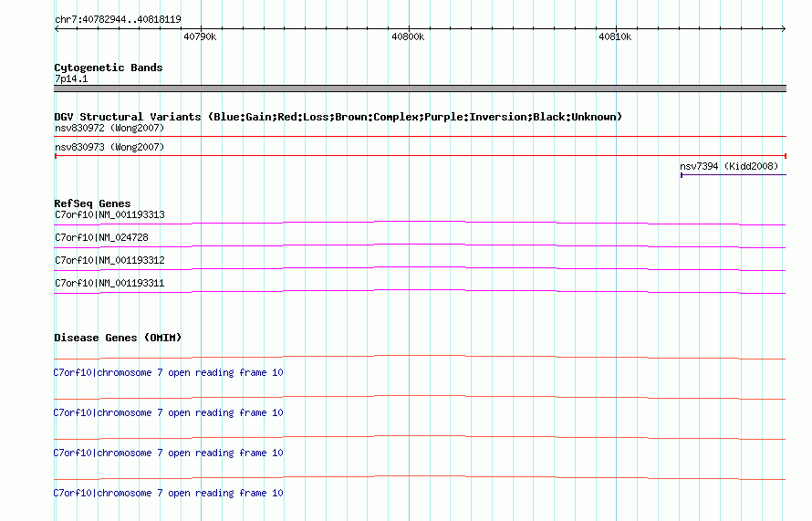
Task: Click the 40810k ruler tick label
Action: coord(615,36)
